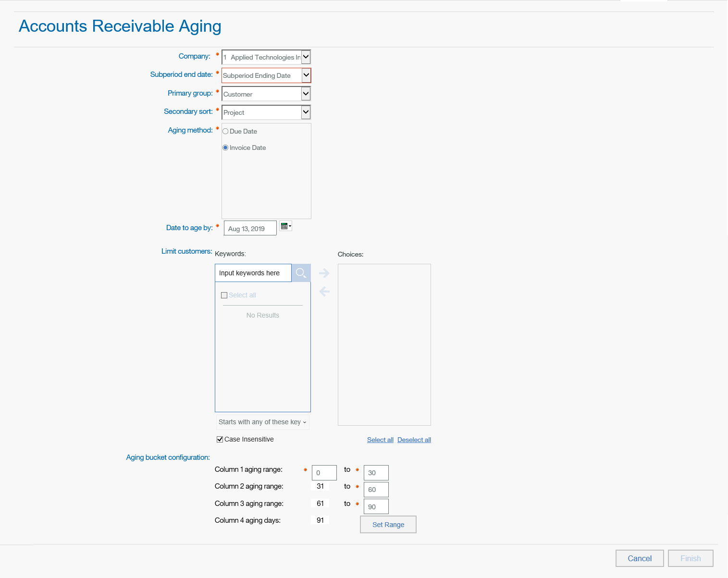Click the Select all link under Choices
The image size is (728, 578).
(x=380, y=440)
